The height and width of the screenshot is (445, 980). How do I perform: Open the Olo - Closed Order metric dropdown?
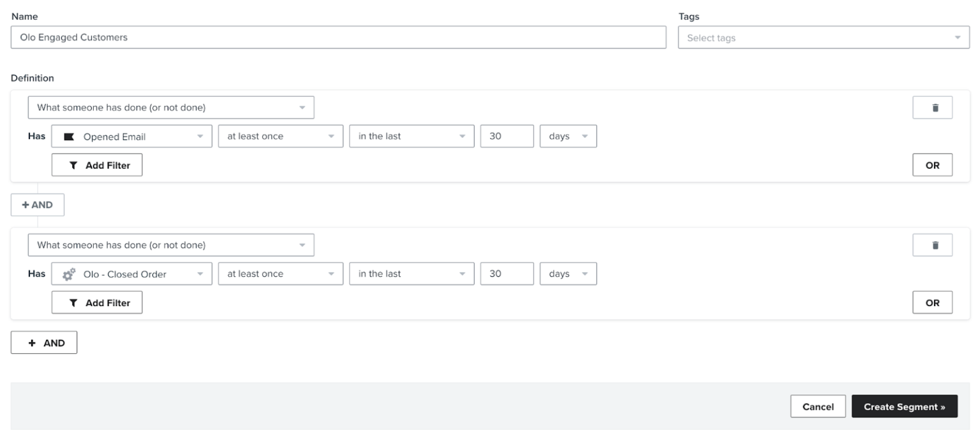click(x=131, y=274)
